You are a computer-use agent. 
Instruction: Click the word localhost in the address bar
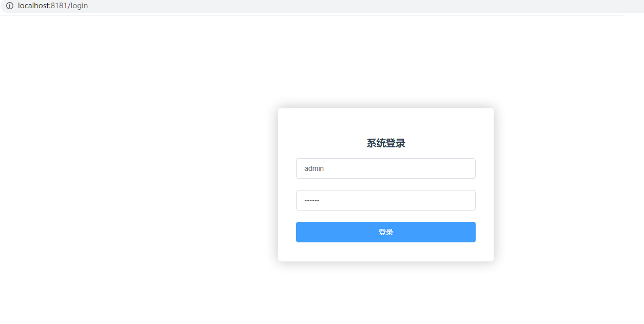(x=33, y=6)
